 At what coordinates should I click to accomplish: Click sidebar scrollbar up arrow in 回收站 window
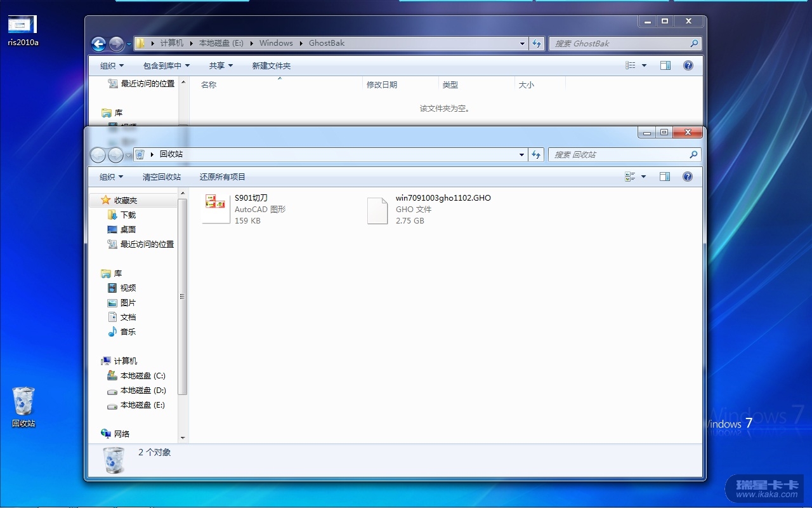coord(183,193)
